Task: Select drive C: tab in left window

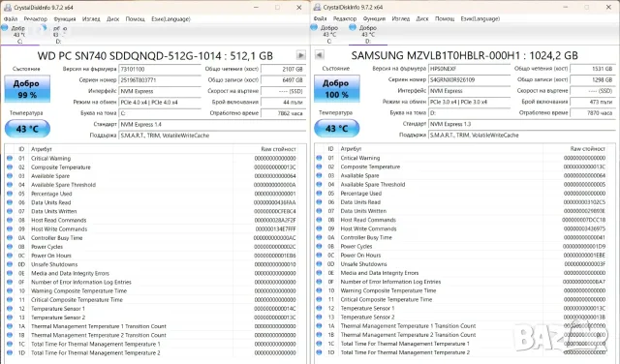Action: (18, 35)
